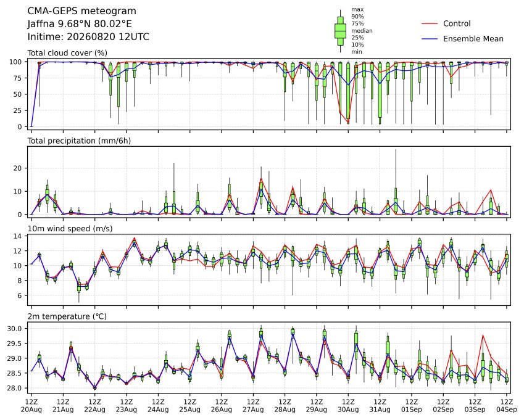
Task: Click the 30.0 tick on the temperature axis
Action: pos(14,329)
